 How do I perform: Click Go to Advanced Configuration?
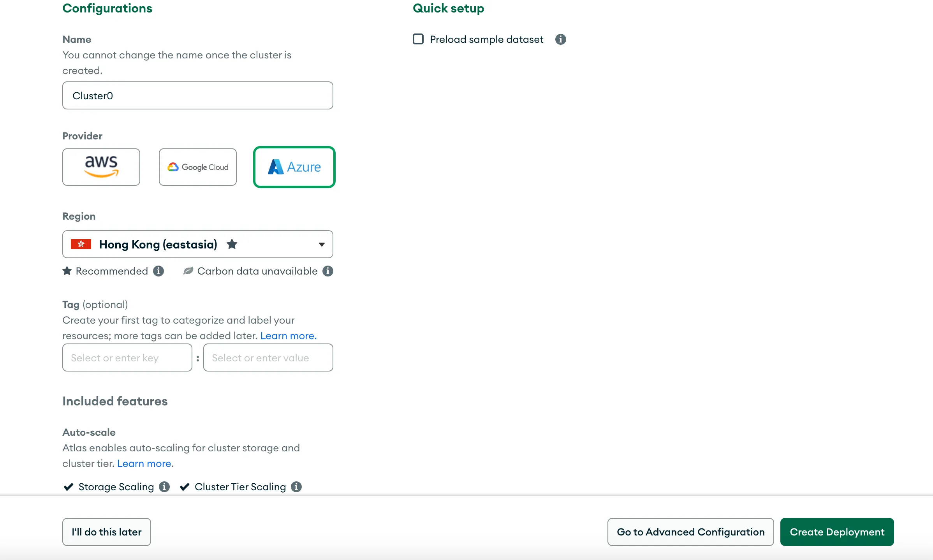pos(691,532)
